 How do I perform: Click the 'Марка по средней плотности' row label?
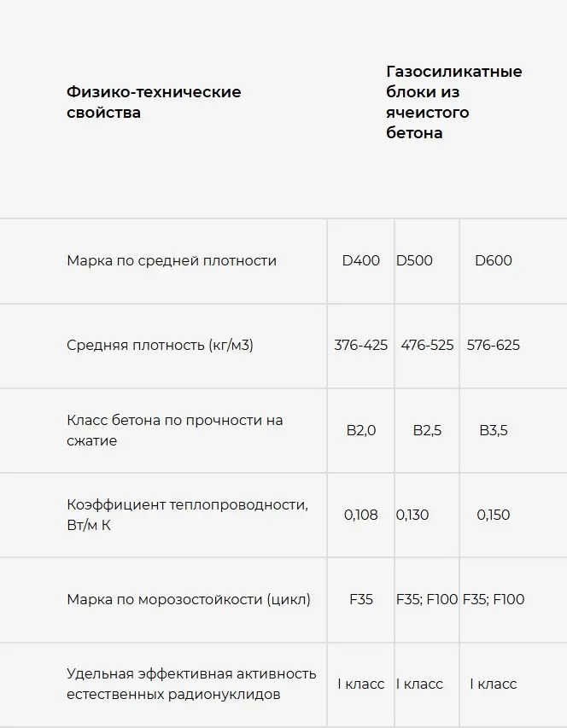tap(172, 261)
